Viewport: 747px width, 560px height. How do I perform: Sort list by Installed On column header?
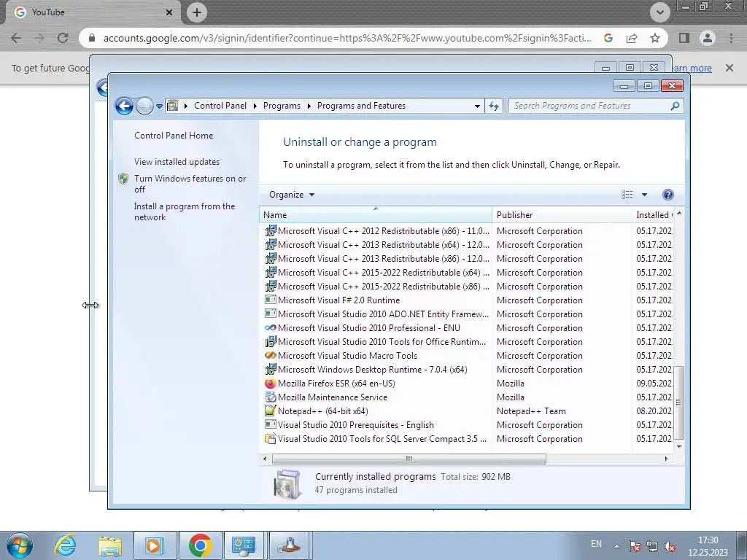pos(653,215)
